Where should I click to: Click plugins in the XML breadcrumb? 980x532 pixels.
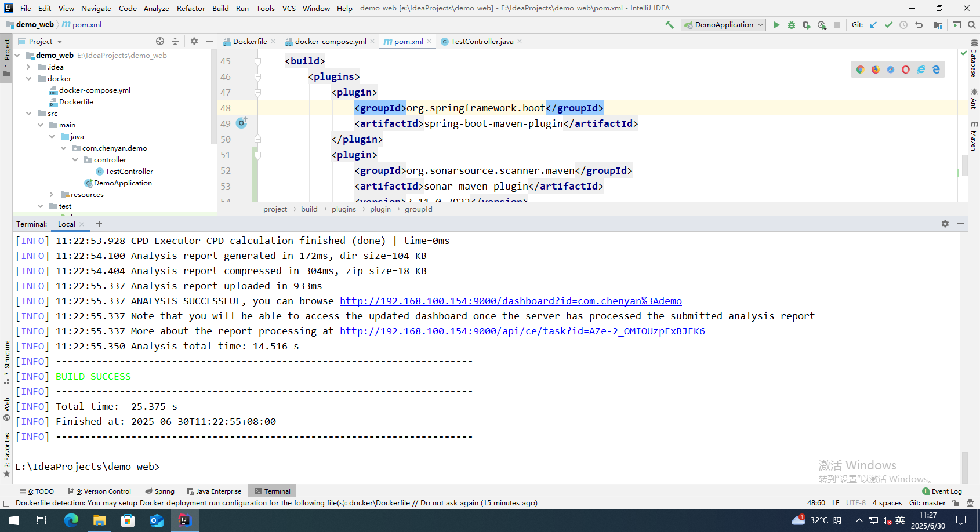point(344,209)
